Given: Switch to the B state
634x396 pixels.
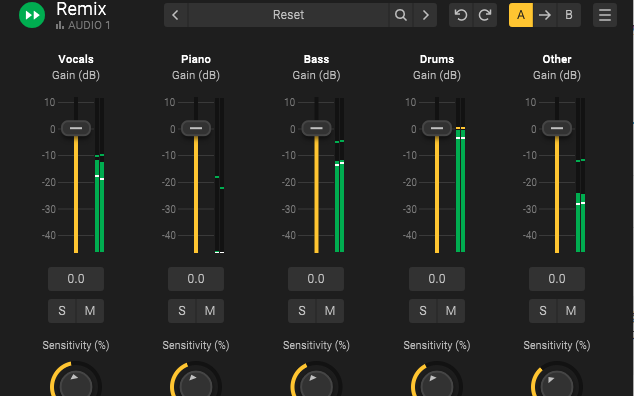Looking at the screenshot, I should point(569,15).
